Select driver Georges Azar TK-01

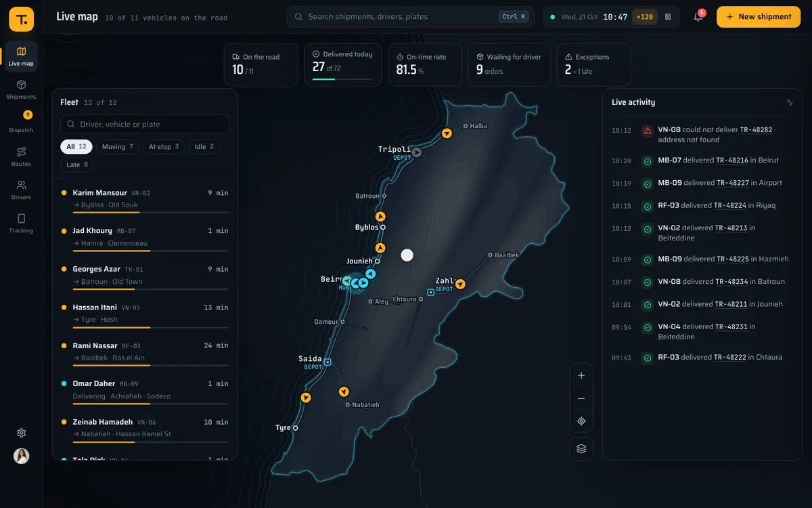click(145, 276)
